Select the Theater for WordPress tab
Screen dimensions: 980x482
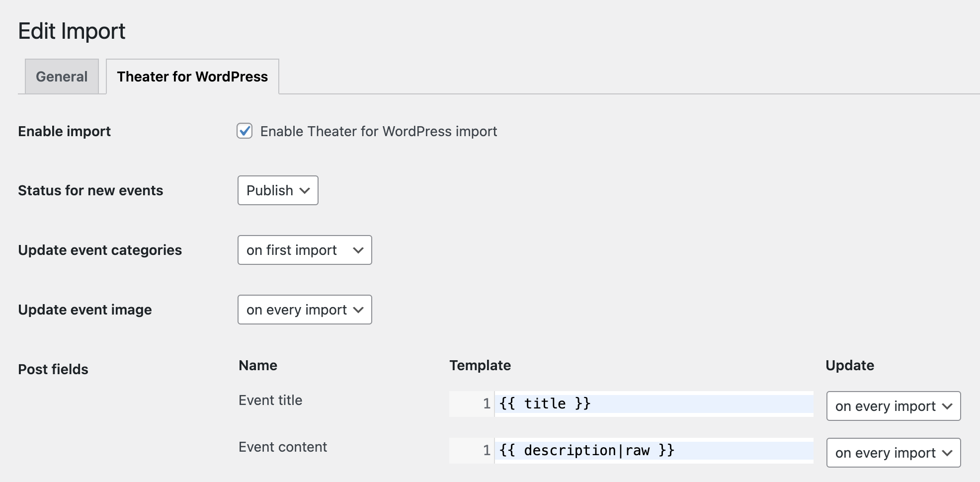click(x=192, y=77)
